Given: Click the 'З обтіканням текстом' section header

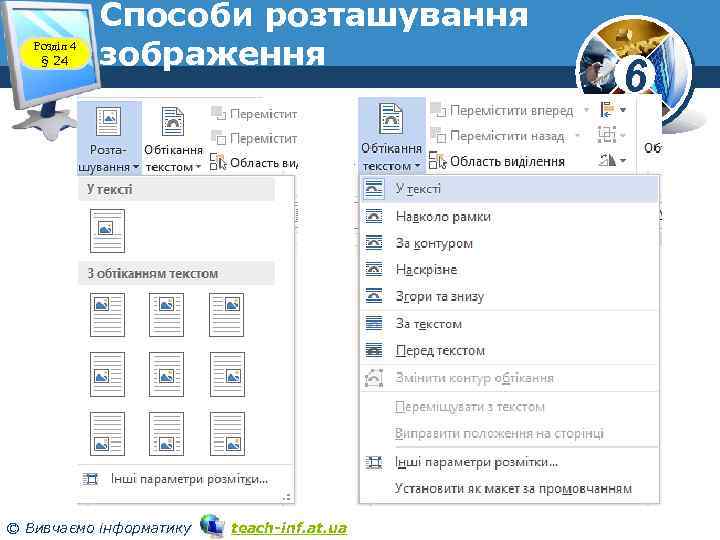Looking at the screenshot, I should coord(176,273).
